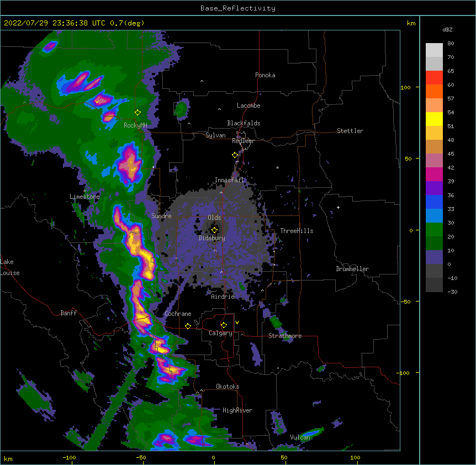Pick the slate purple 0-10 dBZ legend swatch
The width and height of the screenshot is (476, 465).
click(x=434, y=257)
